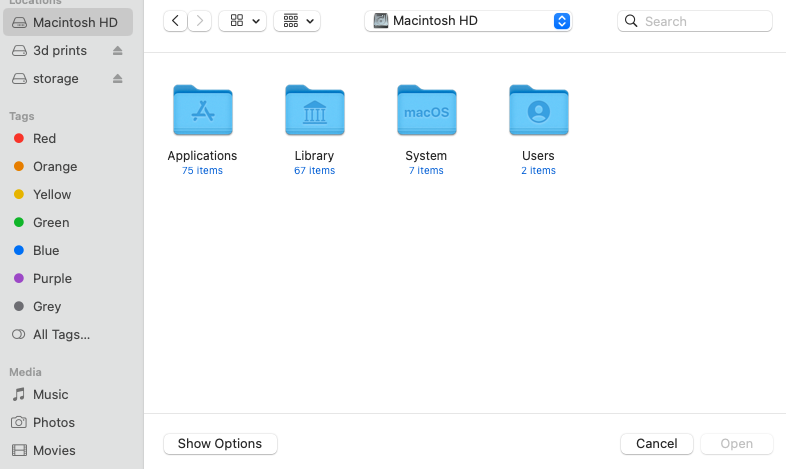Click the '67 items' count text
Image resolution: width=786 pixels, height=469 pixels.
pos(315,171)
